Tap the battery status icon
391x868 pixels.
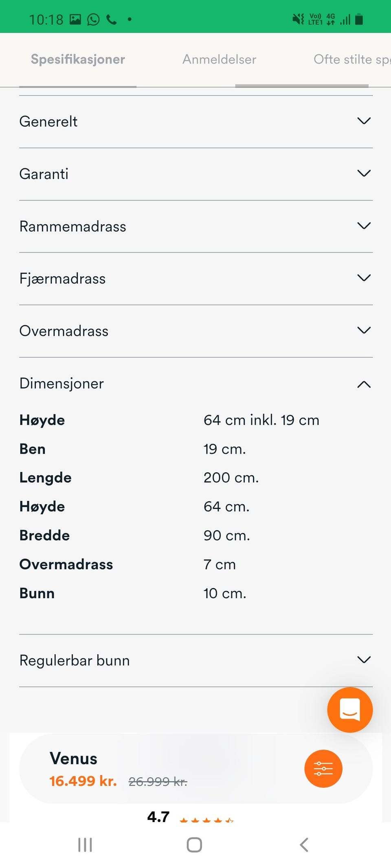coord(359,19)
